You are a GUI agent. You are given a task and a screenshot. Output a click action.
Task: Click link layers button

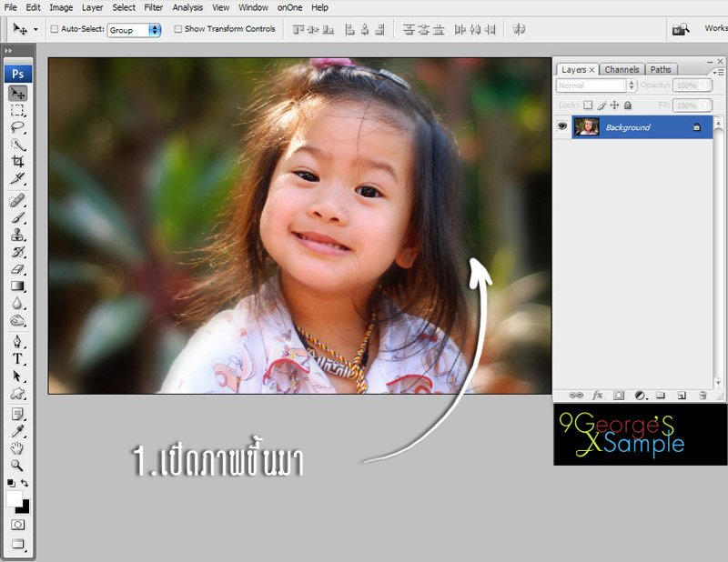[x=576, y=396]
